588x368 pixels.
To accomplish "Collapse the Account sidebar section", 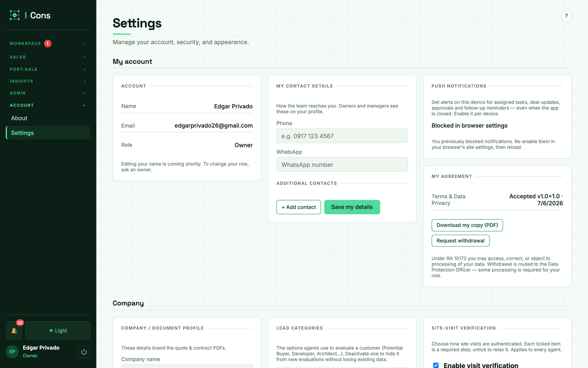I will tap(48, 105).
